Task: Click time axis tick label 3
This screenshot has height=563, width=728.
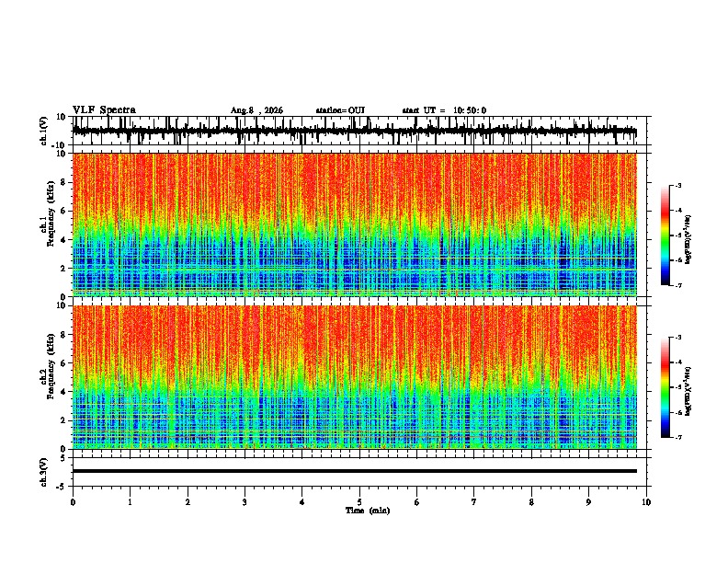Action: (245, 502)
